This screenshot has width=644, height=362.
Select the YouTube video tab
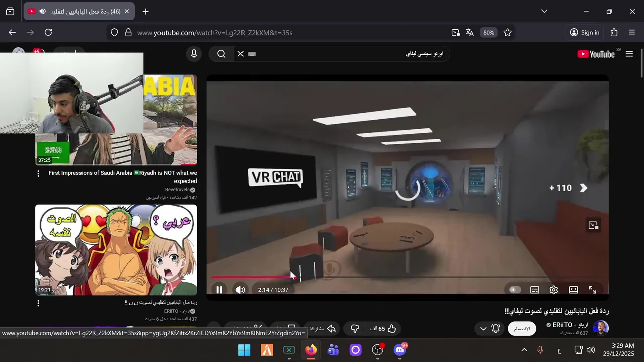click(78, 11)
